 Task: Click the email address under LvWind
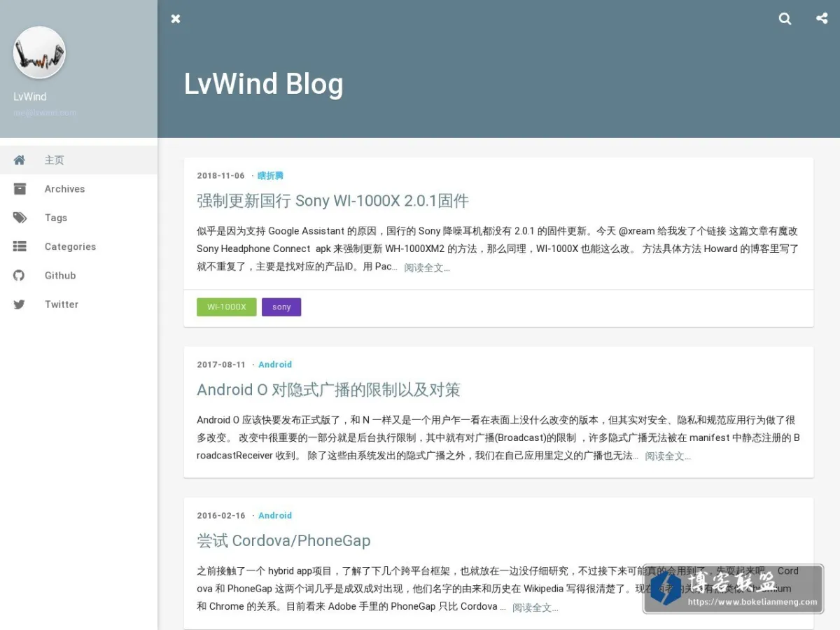[45, 113]
